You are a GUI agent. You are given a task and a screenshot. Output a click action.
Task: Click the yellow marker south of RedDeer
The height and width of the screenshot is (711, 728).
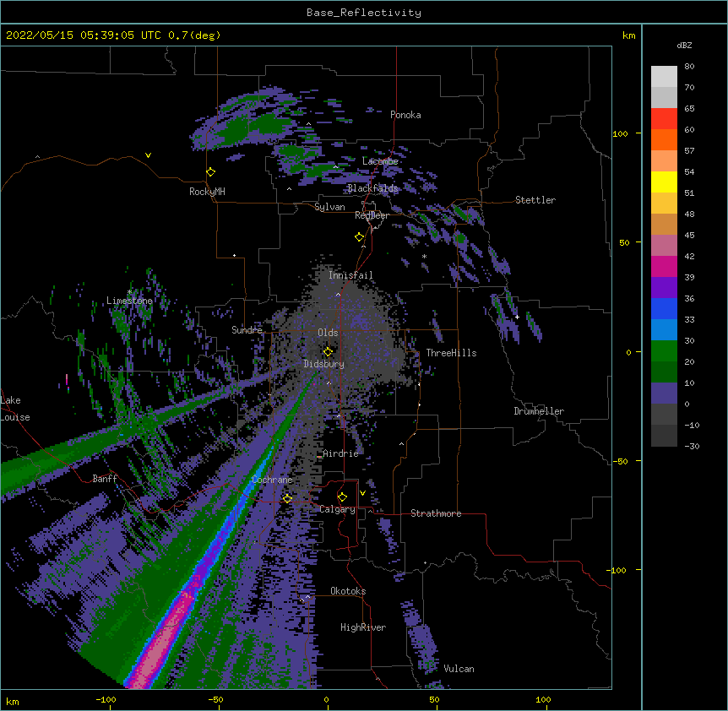point(360,237)
